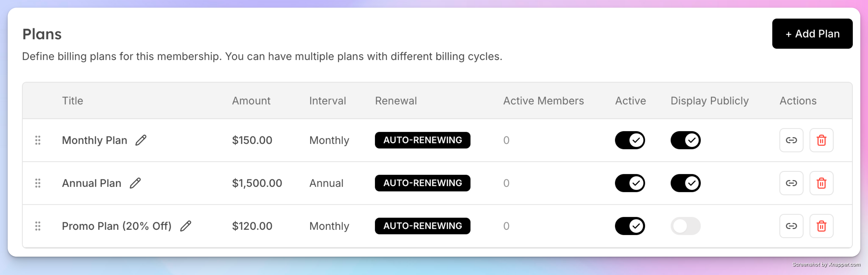Delete the Monthly Plan

coord(821,140)
